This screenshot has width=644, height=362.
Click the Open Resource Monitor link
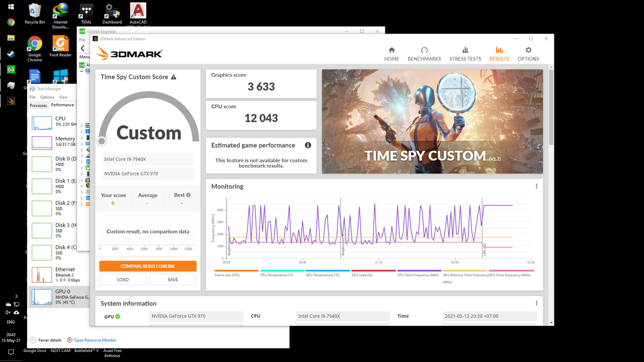96,340
